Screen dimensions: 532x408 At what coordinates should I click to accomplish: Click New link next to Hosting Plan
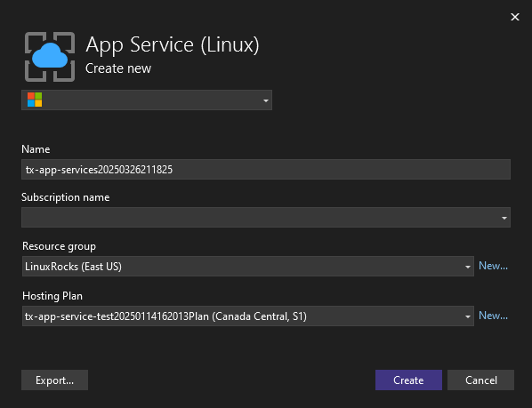pos(493,316)
